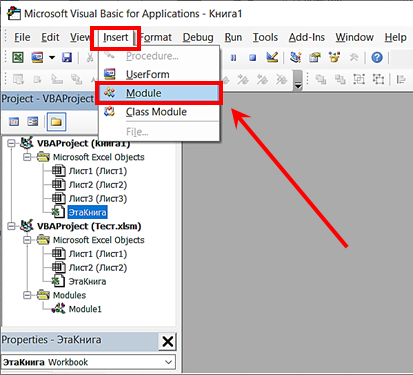Open the Run menu

tap(233, 37)
